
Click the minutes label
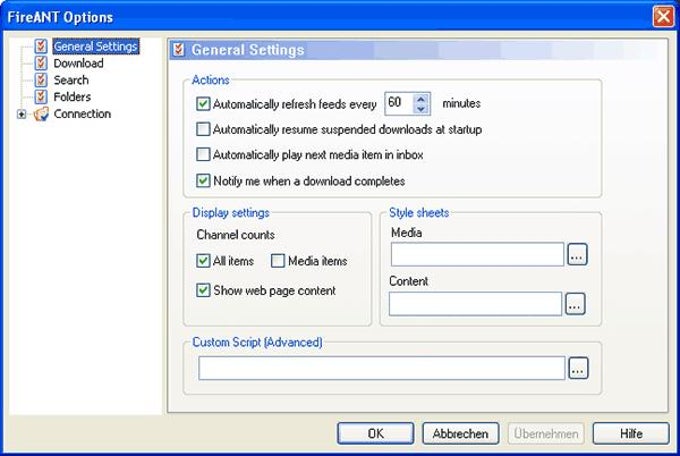pyautogui.click(x=461, y=104)
